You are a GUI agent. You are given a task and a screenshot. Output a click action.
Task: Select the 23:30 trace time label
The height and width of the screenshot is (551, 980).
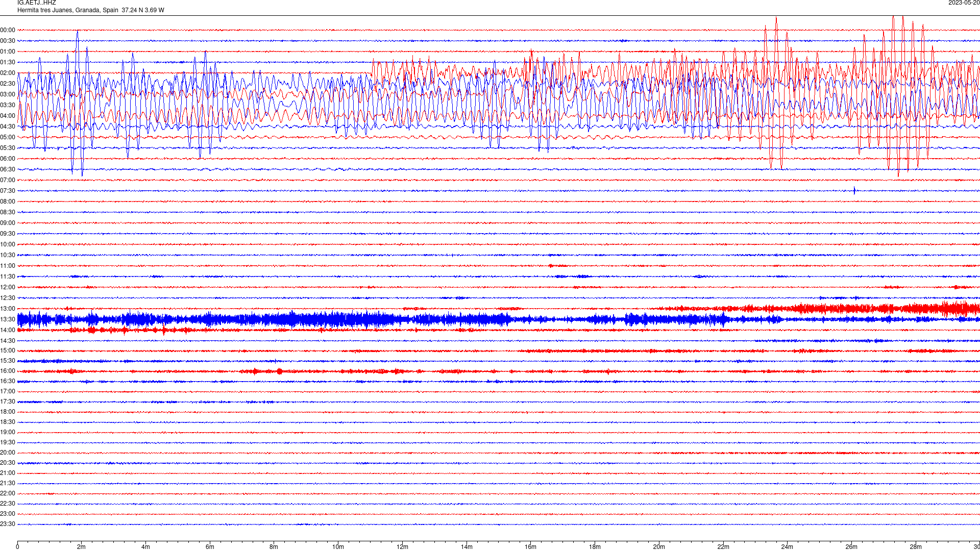click(8, 524)
